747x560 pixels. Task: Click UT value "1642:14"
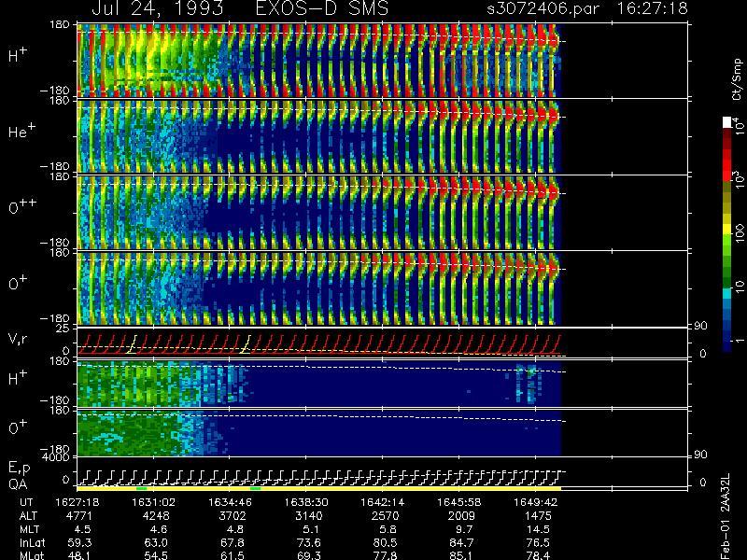coord(382,502)
